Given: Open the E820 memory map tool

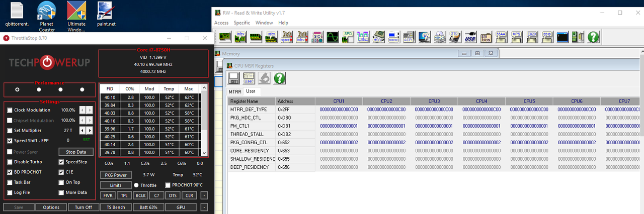Looking at the screenshot, I should tap(532, 37).
